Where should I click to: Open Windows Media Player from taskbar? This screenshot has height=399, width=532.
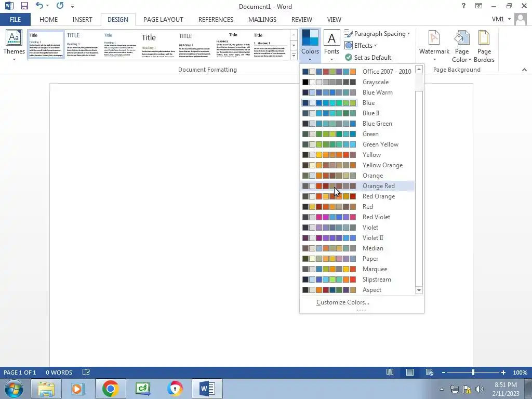click(x=78, y=389)
